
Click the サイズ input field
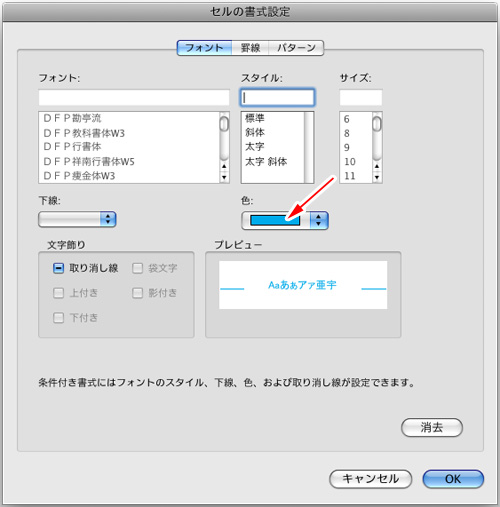361,98
